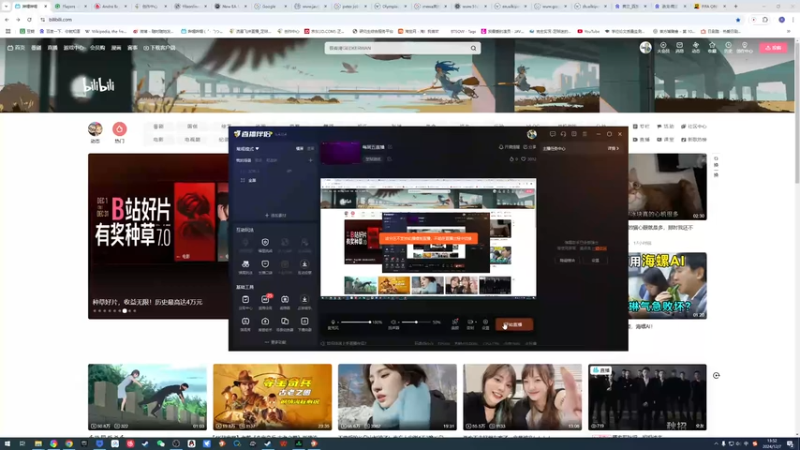Viewport: 800px width, 450px height.
Task: Open 社区中心 link on bilibili right side
Action: click(694, 127)
